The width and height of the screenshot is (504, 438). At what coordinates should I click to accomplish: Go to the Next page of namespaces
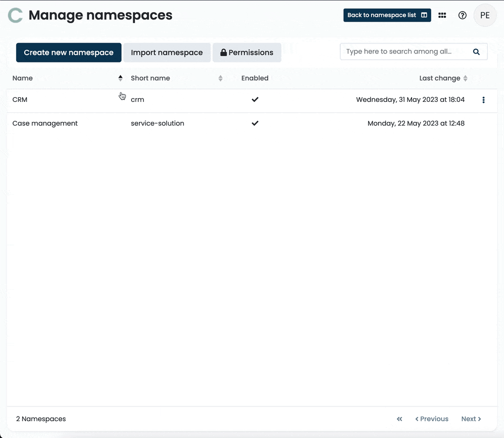pos(470,419)
